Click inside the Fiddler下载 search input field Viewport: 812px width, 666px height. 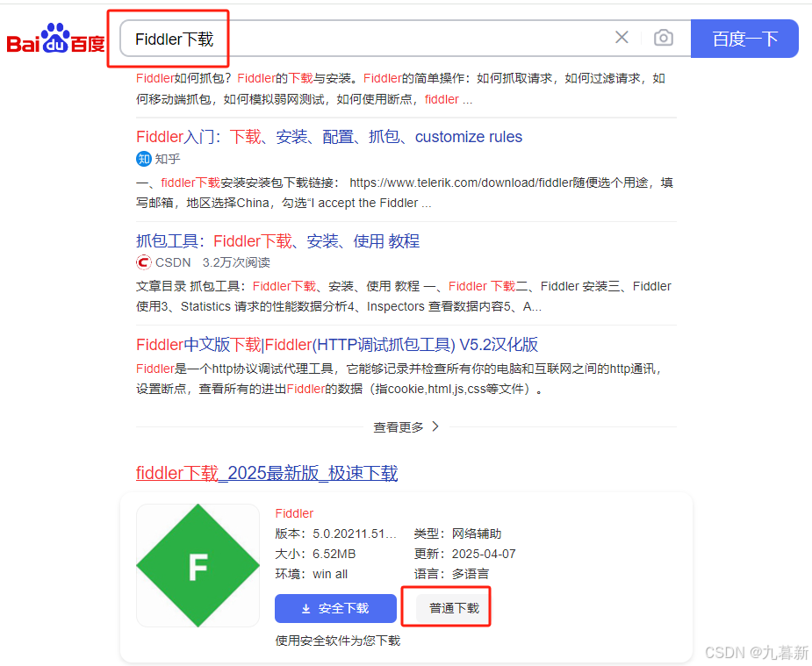(263, 38)
